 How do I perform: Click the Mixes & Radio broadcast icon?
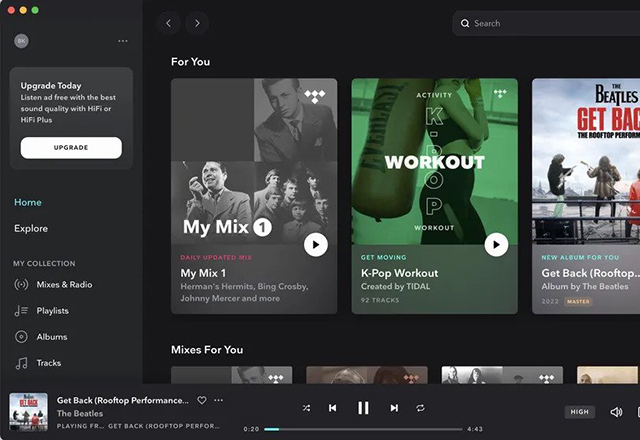[x=21, y=284]
